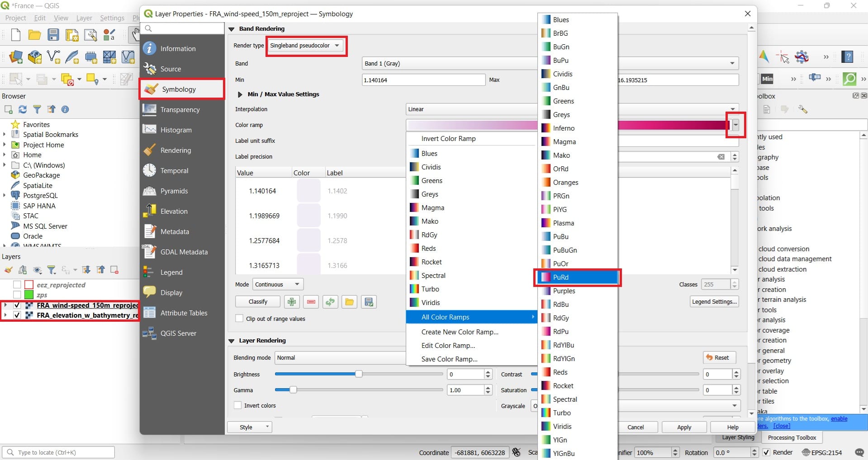Toggle FRA_elevation_w_bathymetry layer visibility
Image resolution: width=868 pixels, height=460 pixels.
(x=17, y=315)
